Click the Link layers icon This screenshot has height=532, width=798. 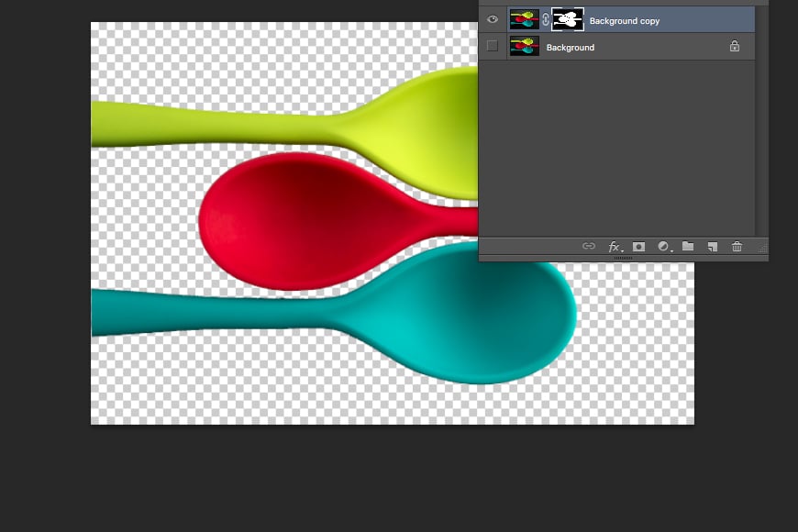click(x=589, y=247)
